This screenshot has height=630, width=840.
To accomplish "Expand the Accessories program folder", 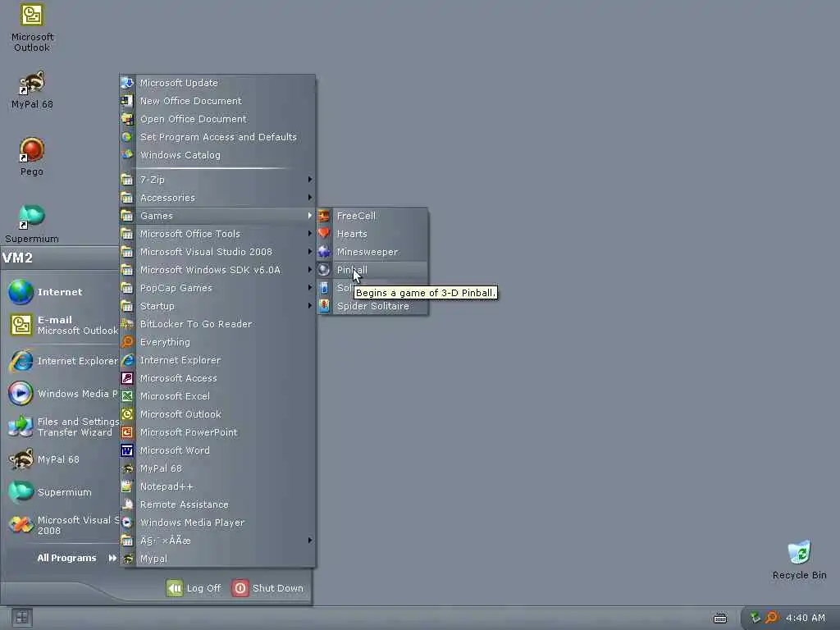I will coord(217,198).
